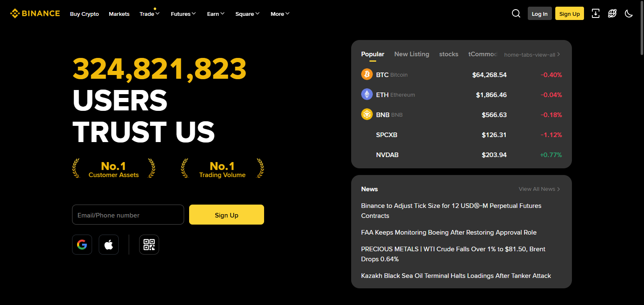
Task: Toggle dark mode moon icon
Action: (629, 13)
